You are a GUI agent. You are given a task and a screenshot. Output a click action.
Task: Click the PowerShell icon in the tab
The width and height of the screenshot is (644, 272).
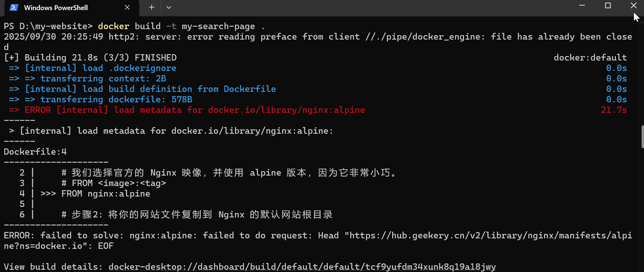14,7
